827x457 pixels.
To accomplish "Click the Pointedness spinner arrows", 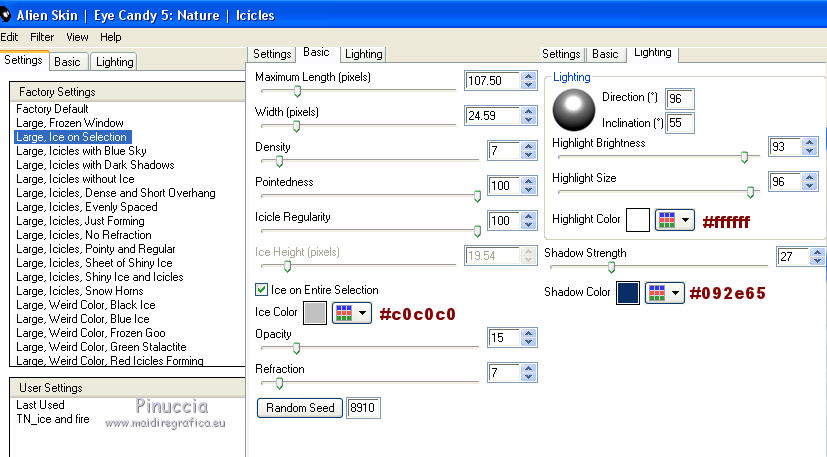I will [x=528, y=186].
